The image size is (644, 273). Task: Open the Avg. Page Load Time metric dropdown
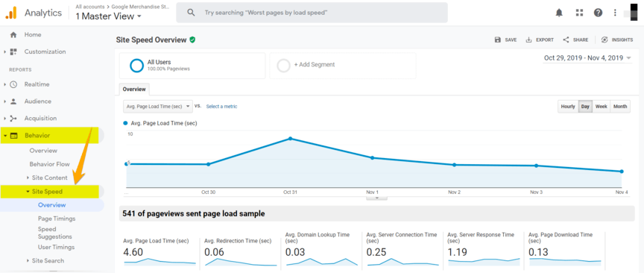pyautogui.click(x=158, y=107)
